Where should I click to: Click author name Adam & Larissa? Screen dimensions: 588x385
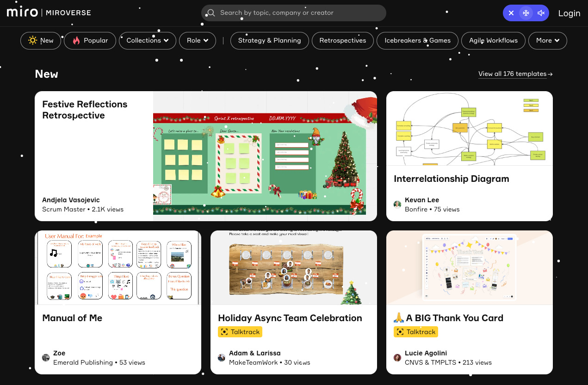coord(255,353)
